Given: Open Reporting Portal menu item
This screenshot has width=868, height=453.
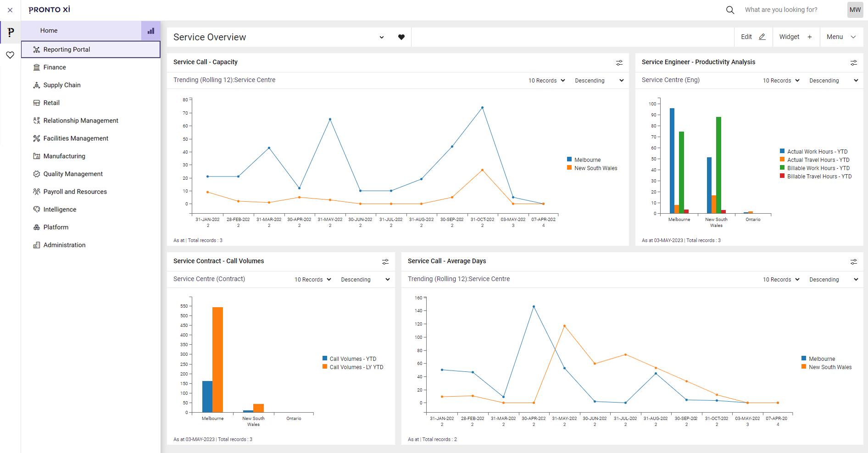Looking at the screenshot, I should 91,50.
